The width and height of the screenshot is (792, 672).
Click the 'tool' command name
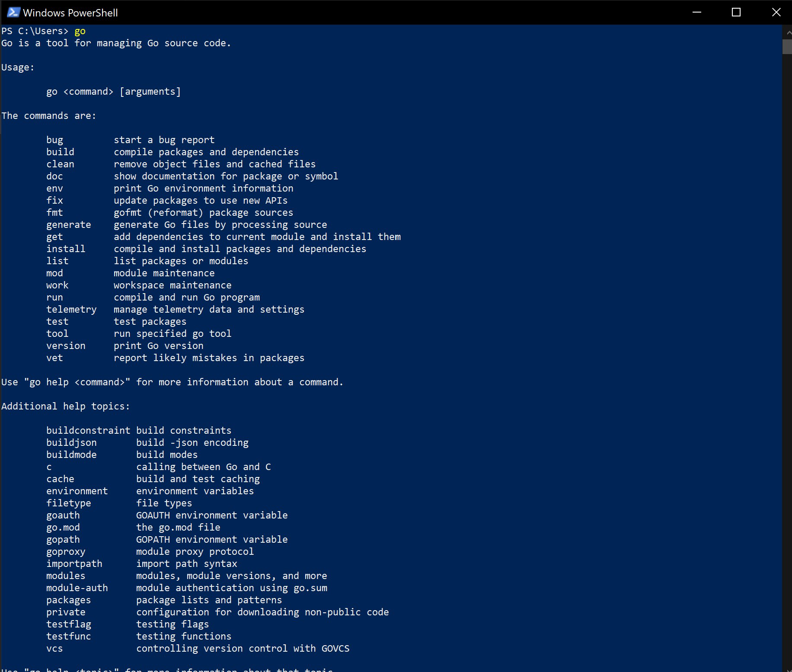(x=57, y=334)
